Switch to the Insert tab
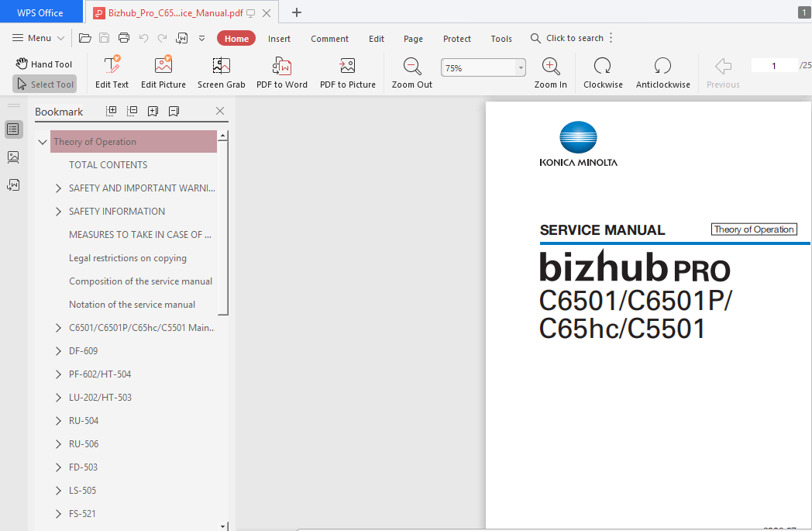Image resolution: width=812 pixels, height=531 pixels. pyautogui.click(x=279, y=39)
